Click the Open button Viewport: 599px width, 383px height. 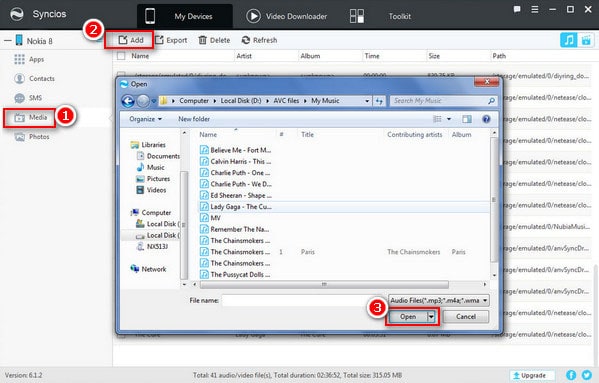click(x=408, y=317)
